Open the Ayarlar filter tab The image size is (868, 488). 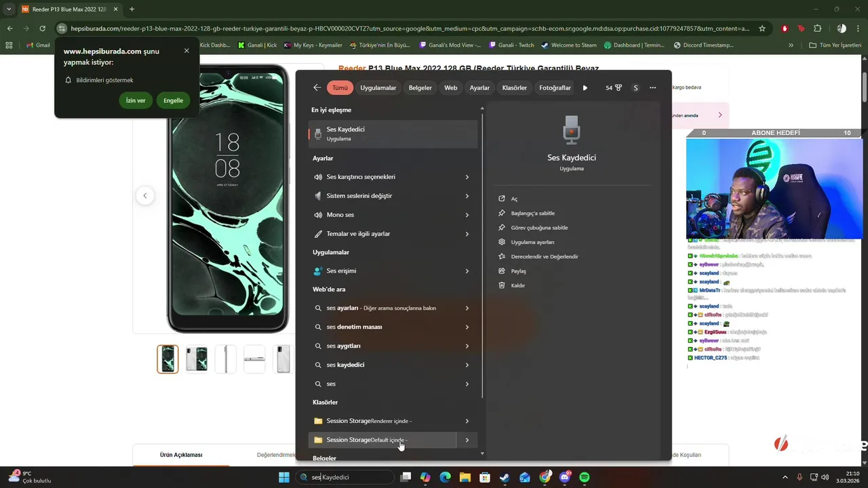(479, 87)
